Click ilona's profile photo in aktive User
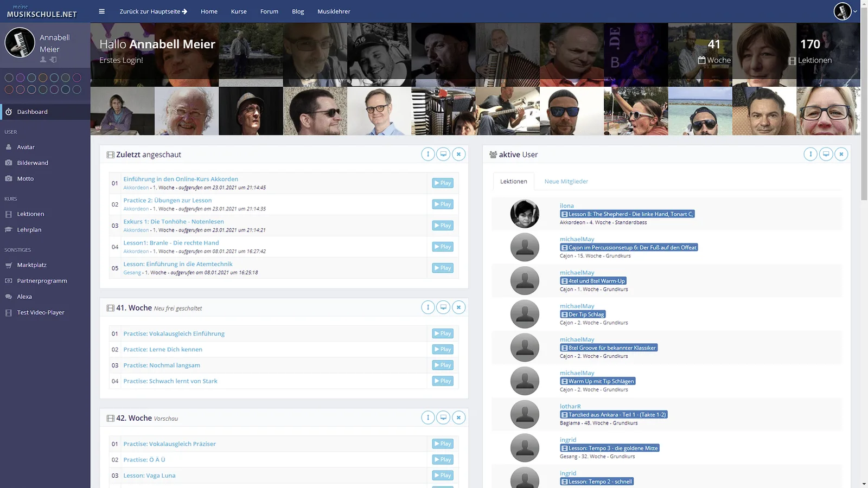This screenshot has width=868, height=488. (525, 214)
